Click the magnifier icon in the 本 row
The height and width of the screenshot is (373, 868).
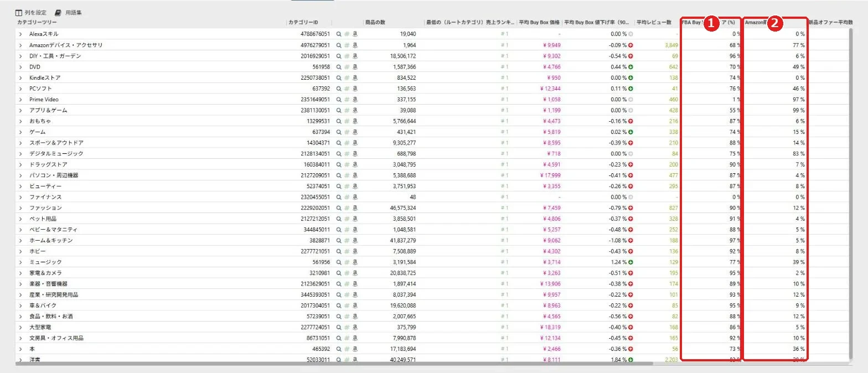(339, 349)
